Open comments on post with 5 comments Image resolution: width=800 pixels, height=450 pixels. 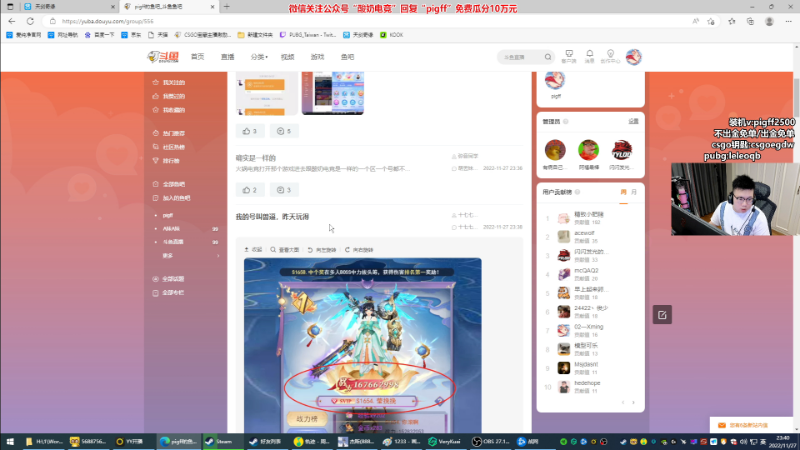point(284,131)
